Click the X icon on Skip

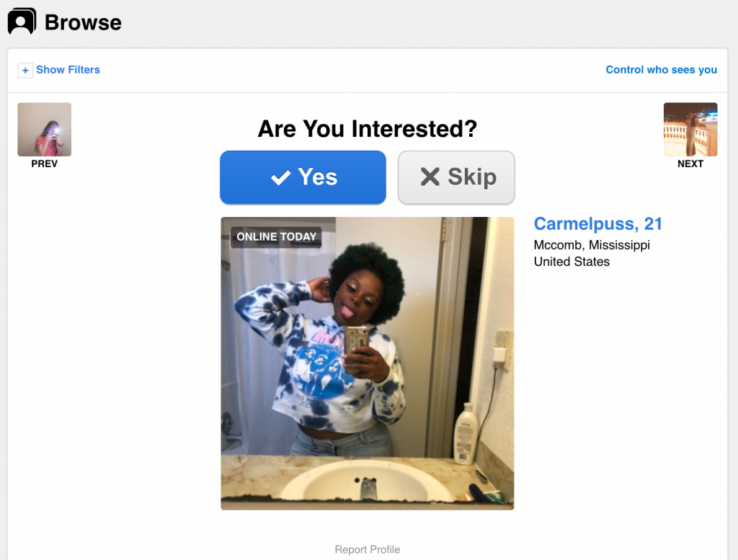430,177
